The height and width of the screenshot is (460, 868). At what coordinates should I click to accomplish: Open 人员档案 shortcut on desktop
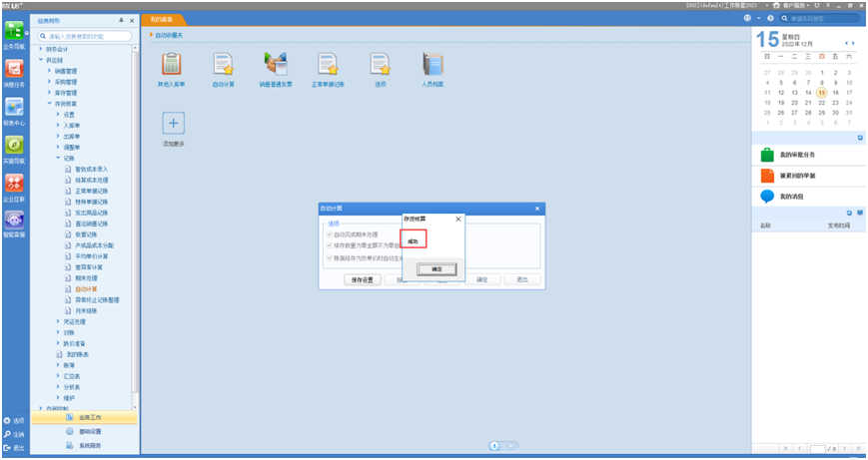tap(432, 66)
